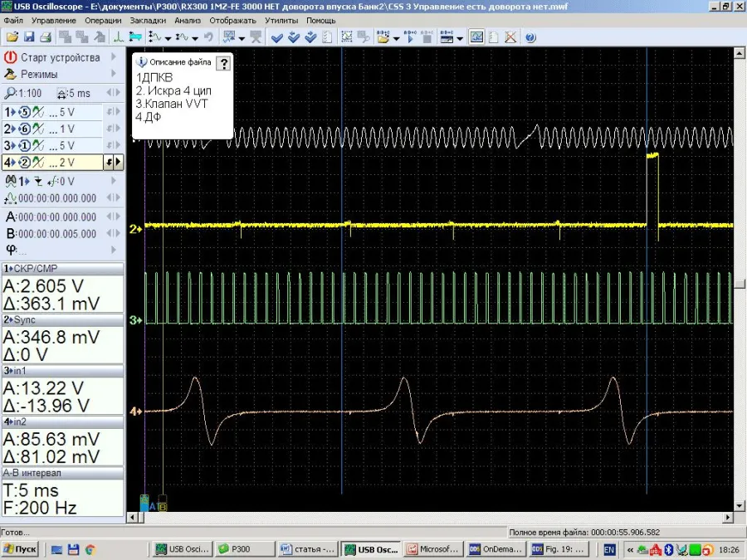The height and width of the screenshot is (560, 747).
Task: Click the cyan horizontal-fit toolbar icon
Action: (134, 37)
